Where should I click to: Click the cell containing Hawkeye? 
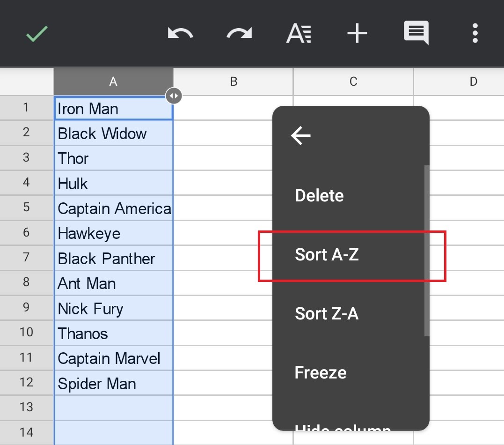pos(114,233)
